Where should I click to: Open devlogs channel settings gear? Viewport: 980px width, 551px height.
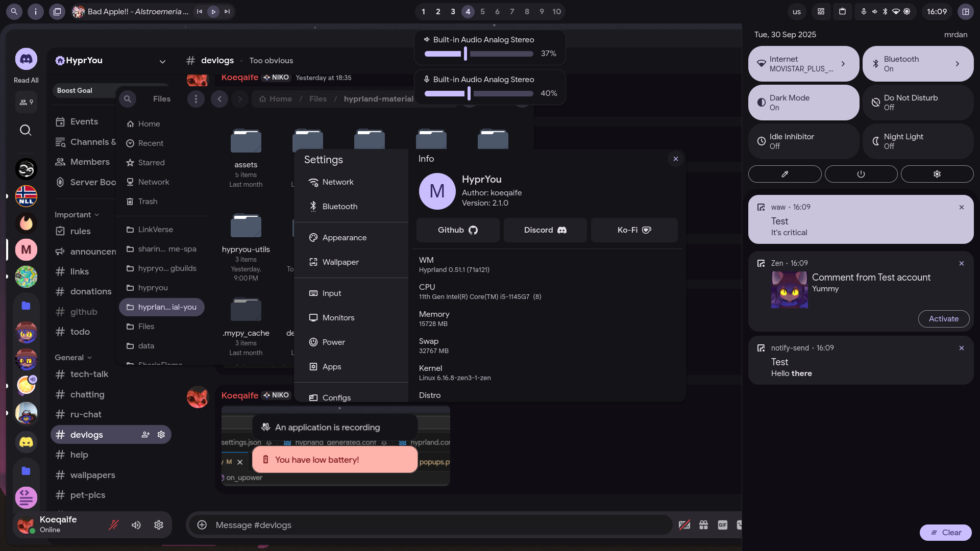(x=161, y=435)
